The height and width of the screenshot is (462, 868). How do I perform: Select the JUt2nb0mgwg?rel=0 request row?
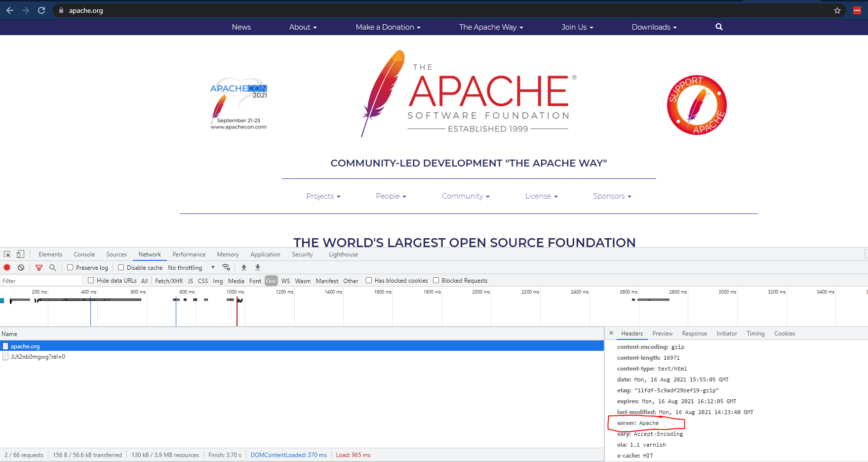302,357
